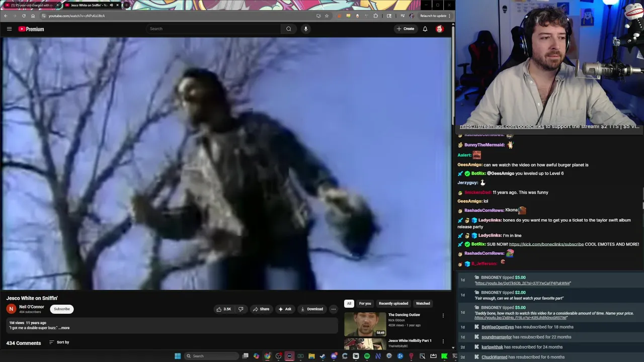This screenshot has width=644, height=362.
Task: Open the Create menu
Action: point(406,29)
